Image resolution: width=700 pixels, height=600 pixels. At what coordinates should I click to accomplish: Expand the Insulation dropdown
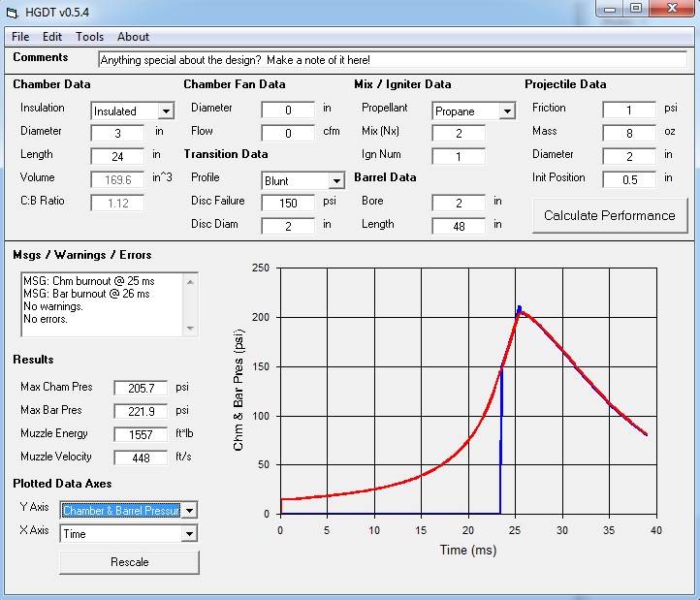[x=165, y=111]
